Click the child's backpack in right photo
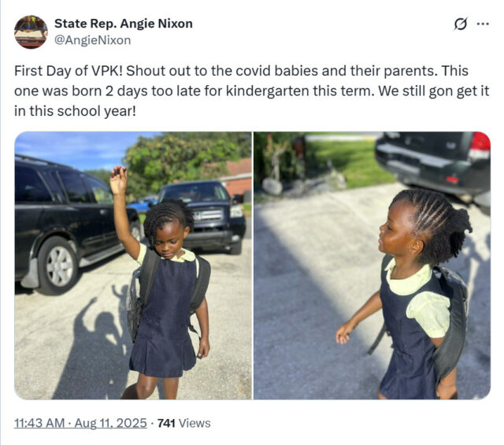The width and height of the screenshot is (504, 445). coord(451,320)
